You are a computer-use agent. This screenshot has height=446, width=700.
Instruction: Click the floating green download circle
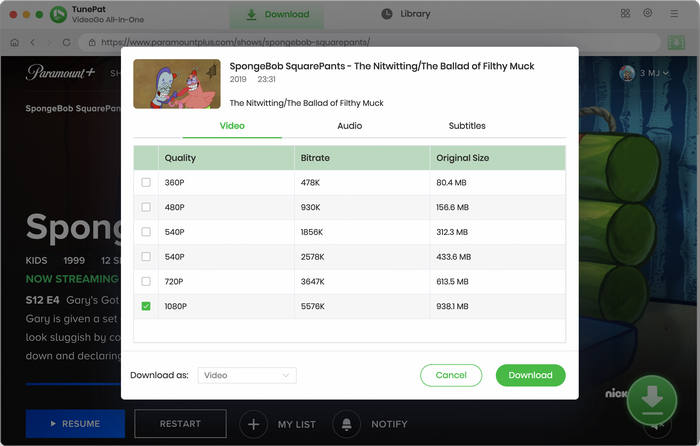tap(651, 400)
